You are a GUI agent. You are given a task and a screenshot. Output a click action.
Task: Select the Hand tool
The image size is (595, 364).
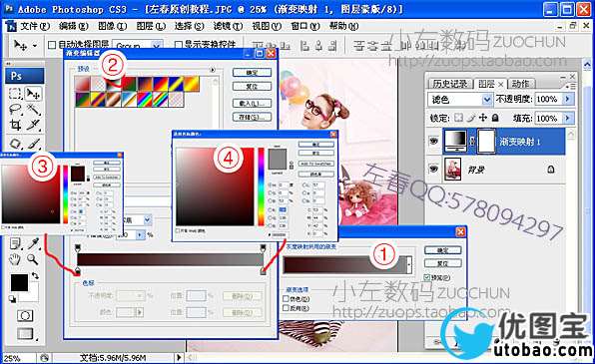point(15,259)
